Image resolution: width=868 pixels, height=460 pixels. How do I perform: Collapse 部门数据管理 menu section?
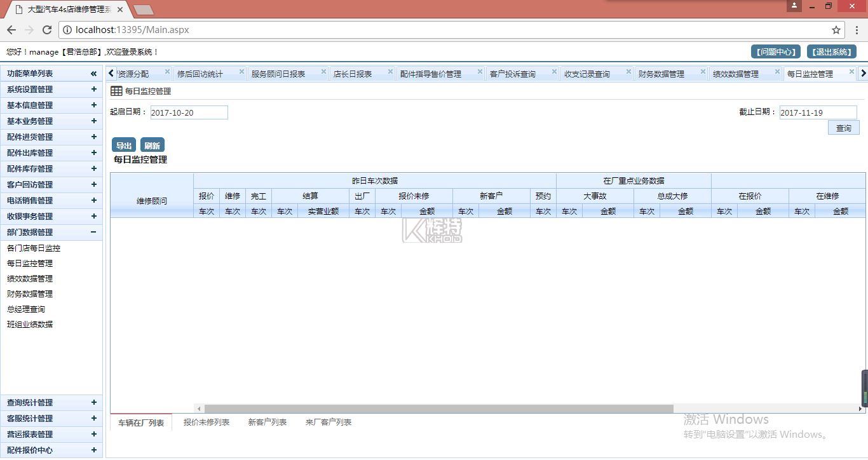click(93, 233)
